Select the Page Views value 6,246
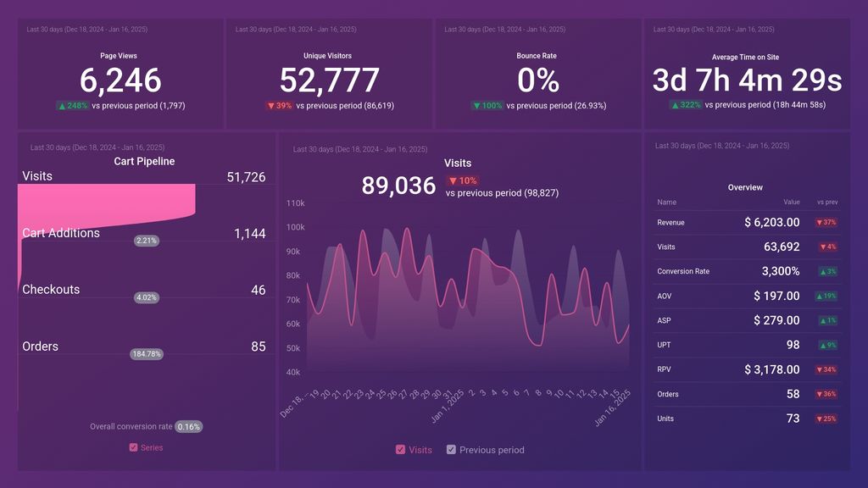The image size is (868, 488). [x=120, y=80]
